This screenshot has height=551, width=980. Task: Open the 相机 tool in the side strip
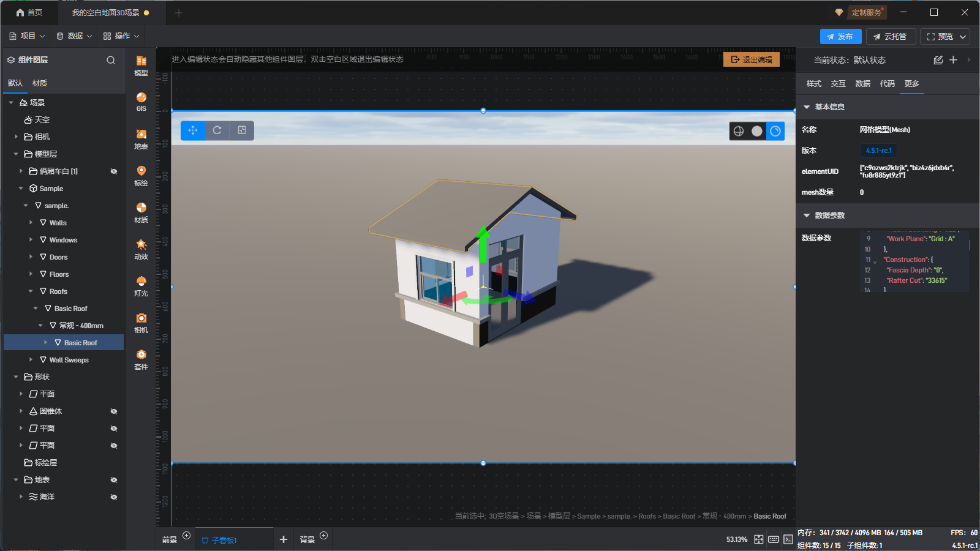pyautogui.click(x=141, y=322)
